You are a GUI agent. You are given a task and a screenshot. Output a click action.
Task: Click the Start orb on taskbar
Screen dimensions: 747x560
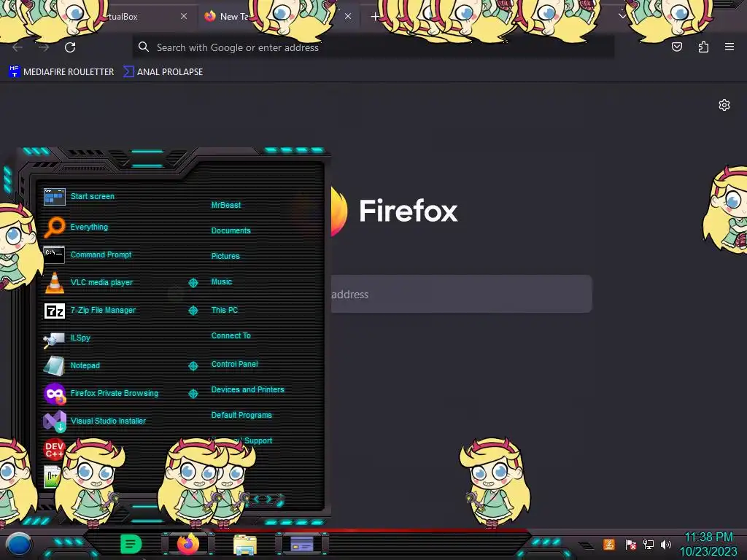[x=19, y=544]
